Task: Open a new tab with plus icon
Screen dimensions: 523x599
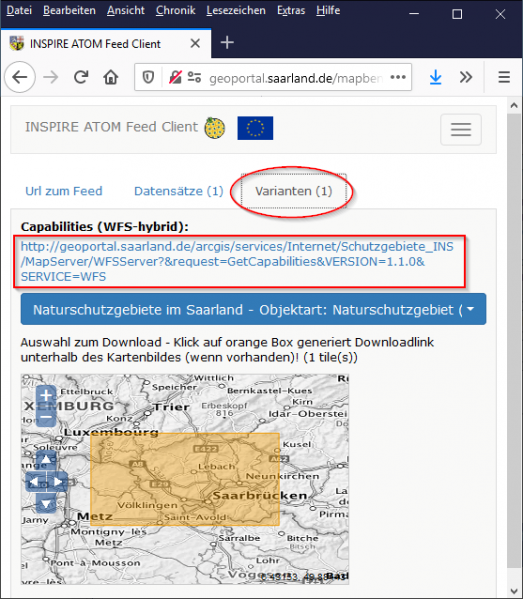Action: tap(227, 42)
